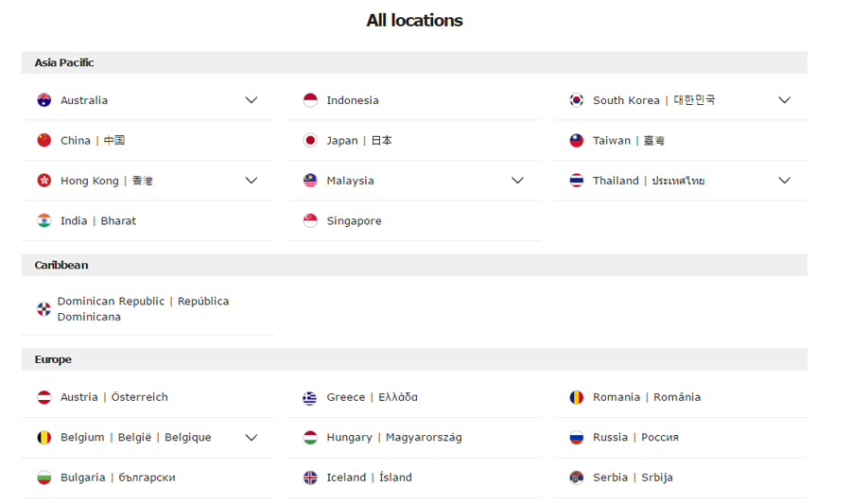
Task: Expand the Malaysia dropdown arrow
Action: (x=517, y=181)
